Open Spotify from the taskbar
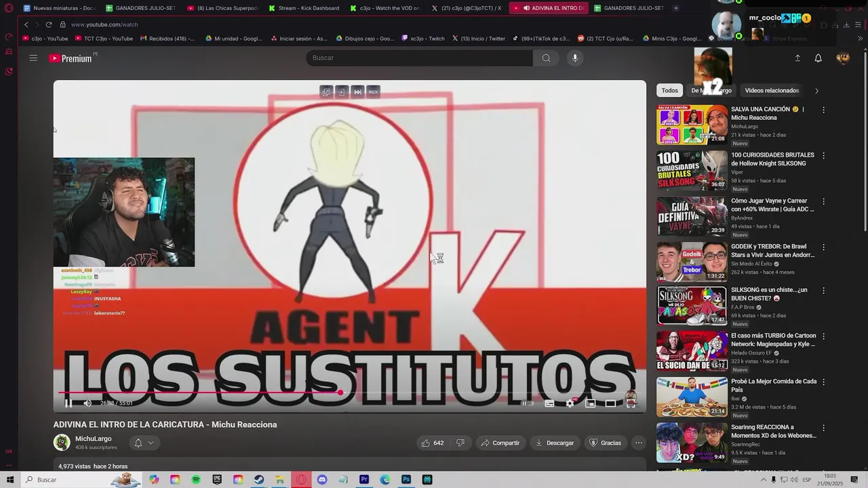 click(196, 480)
